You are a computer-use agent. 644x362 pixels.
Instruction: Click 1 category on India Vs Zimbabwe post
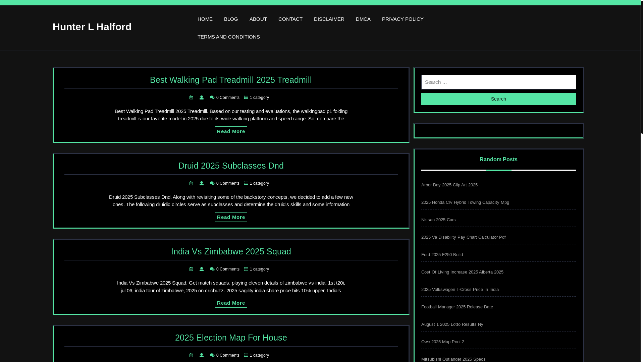[x=259, y=269]
